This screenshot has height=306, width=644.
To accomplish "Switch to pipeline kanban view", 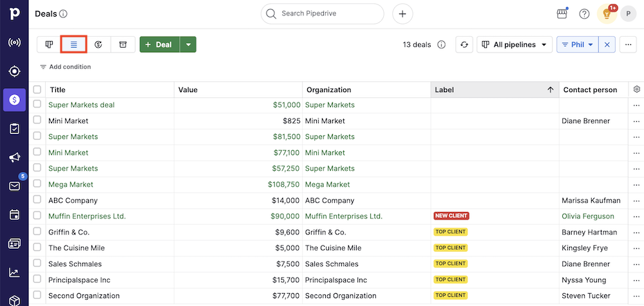I will (x=49, y=44).
